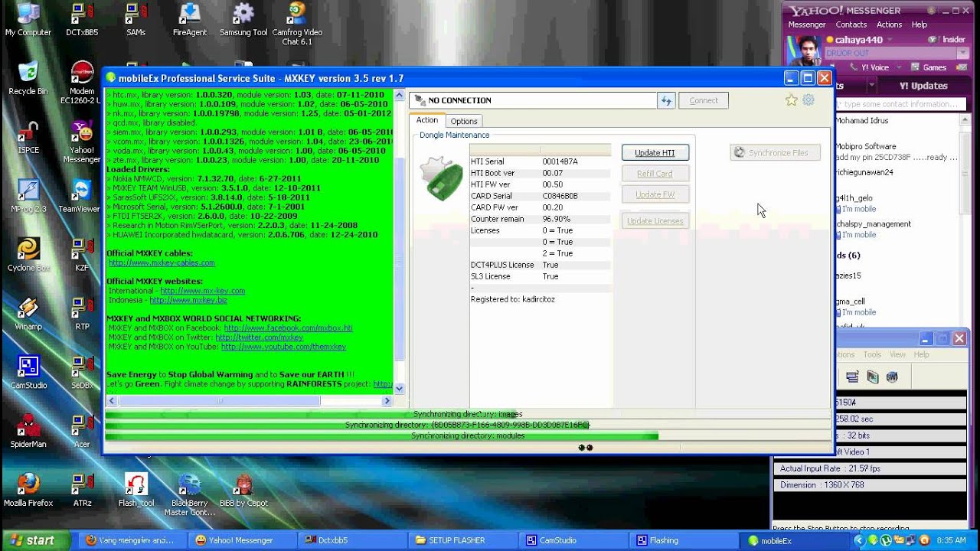Open the Y! Updates tab in Yahoo Messenger

pos(923,86)
